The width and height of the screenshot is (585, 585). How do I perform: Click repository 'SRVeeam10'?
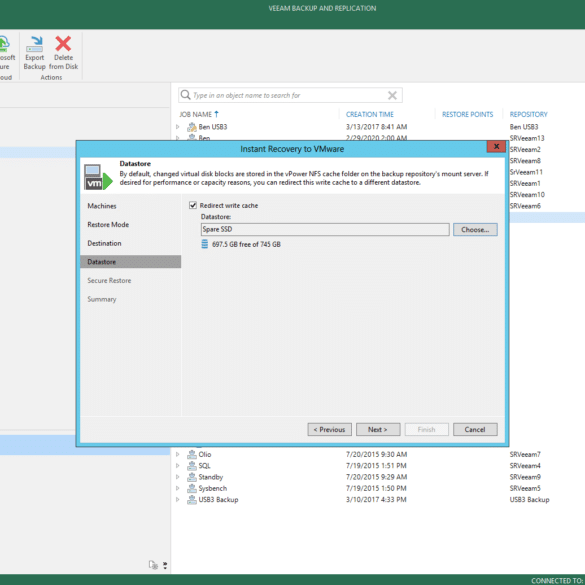coord(527,194)
